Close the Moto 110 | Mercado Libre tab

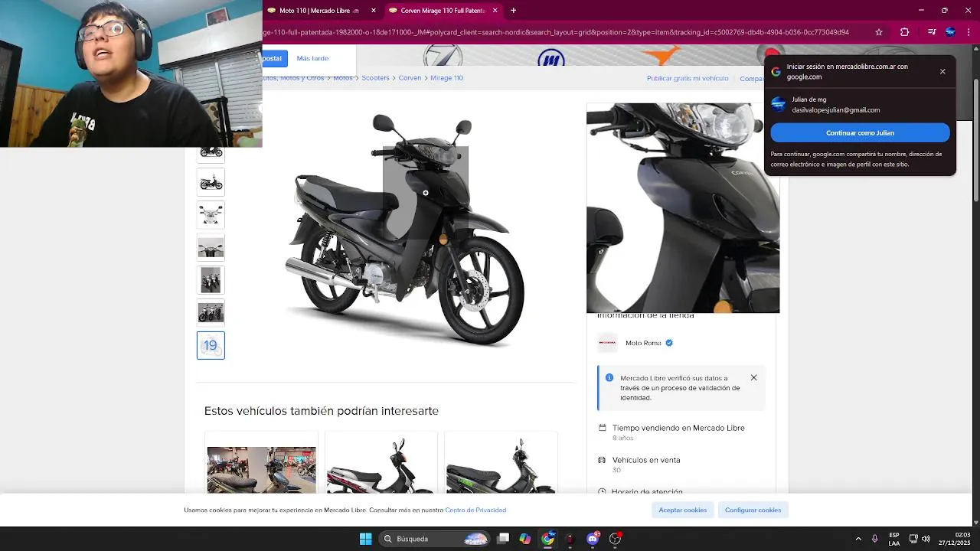point(374,11)
